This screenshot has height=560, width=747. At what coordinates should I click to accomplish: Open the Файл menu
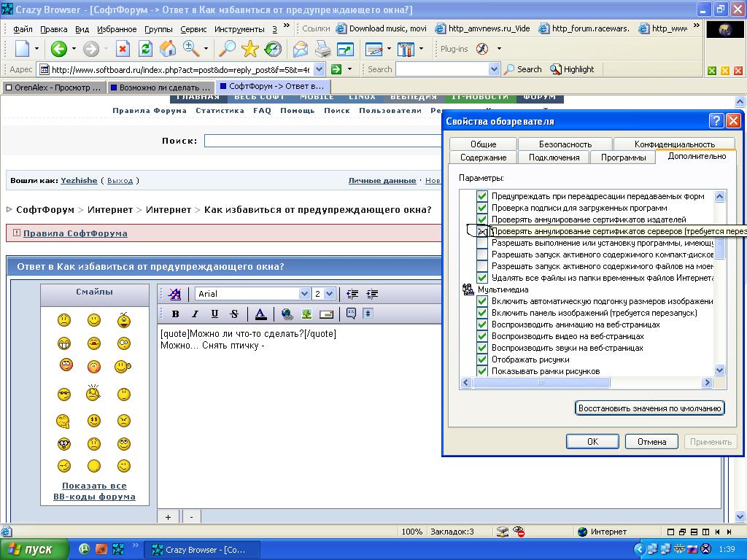pos(23,29)
